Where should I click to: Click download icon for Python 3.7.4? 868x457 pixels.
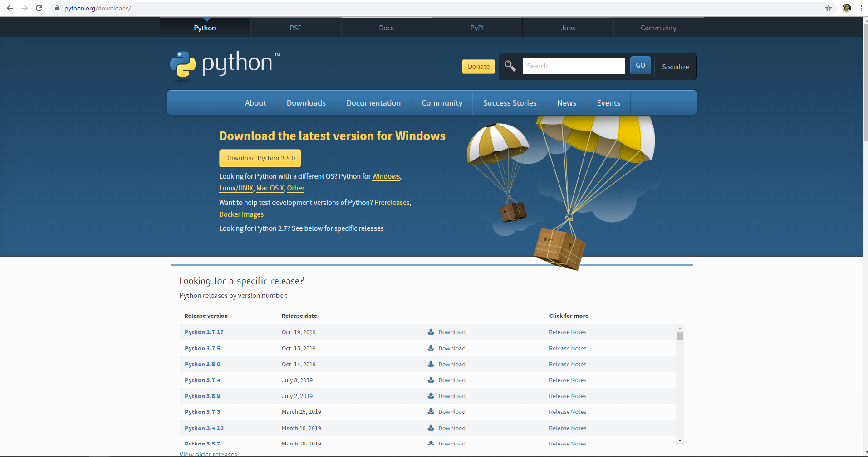[431, 380]
